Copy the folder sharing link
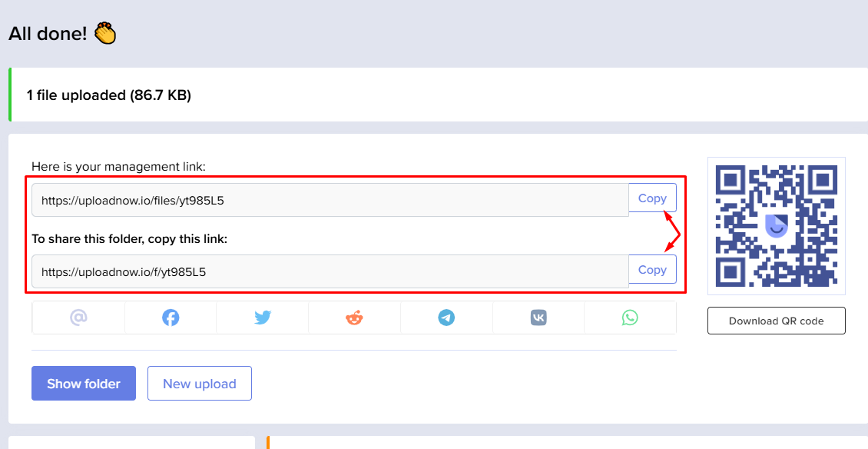The height and width of the screenshot is (449, 868). click(652, 269)
